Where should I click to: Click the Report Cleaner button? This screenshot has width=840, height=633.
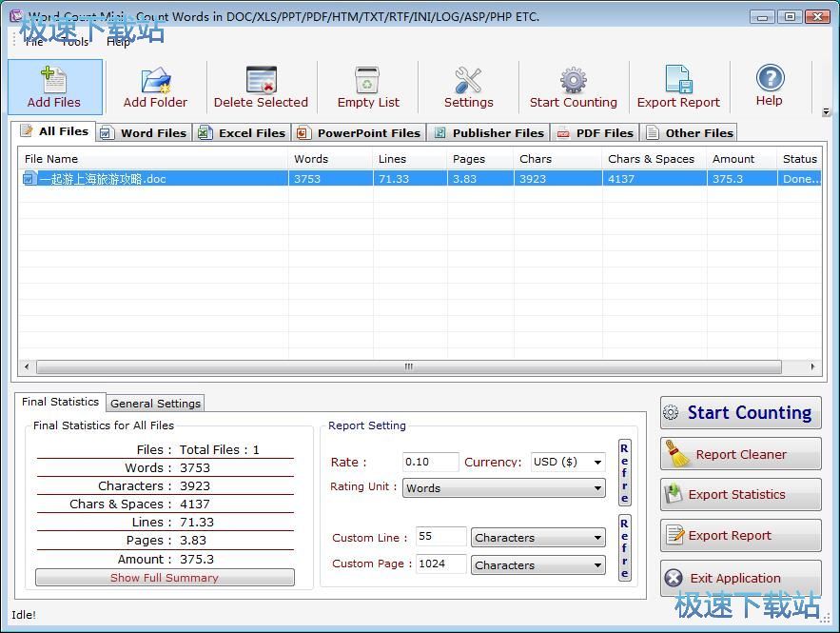(x=740, y=455)
